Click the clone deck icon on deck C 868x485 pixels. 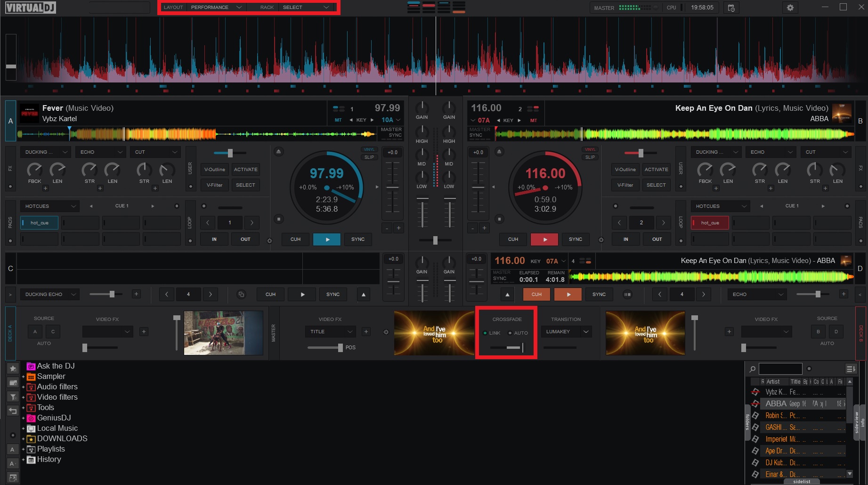click(x=241, y=294)
